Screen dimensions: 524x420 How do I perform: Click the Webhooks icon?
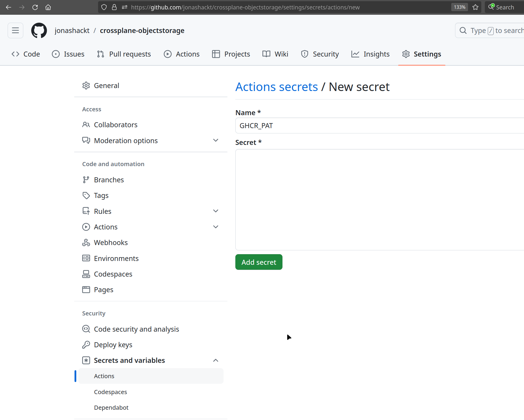click(x=86, y=243)
